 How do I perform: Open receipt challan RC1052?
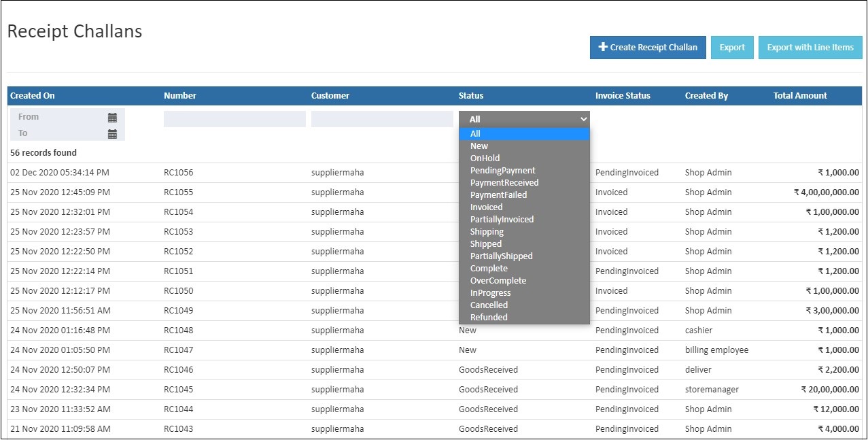179,252
